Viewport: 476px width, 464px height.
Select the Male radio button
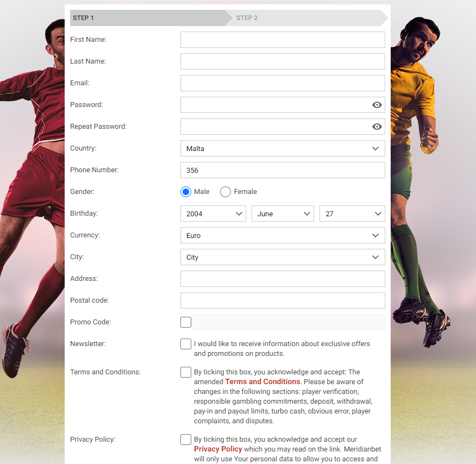pos(185,192)
